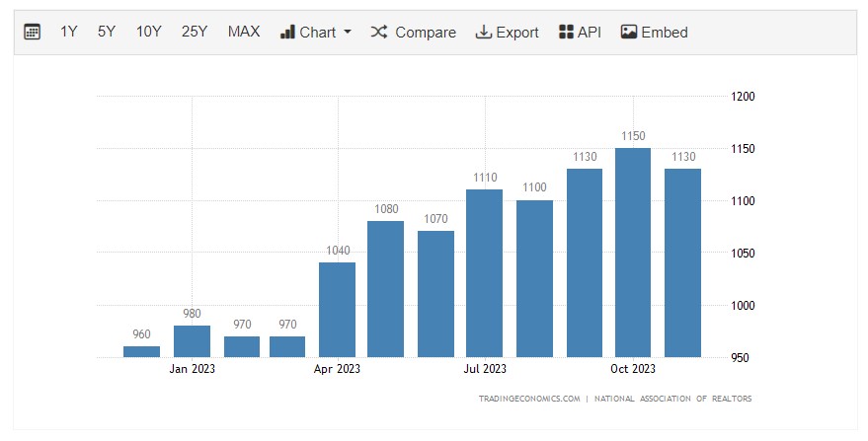
Task: Select the 5Y time range
Action: pyautogui.click(x=107, y=32)
